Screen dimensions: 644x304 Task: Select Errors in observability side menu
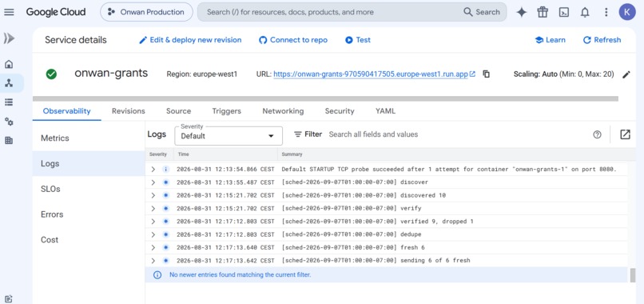[x=89, y=214]
